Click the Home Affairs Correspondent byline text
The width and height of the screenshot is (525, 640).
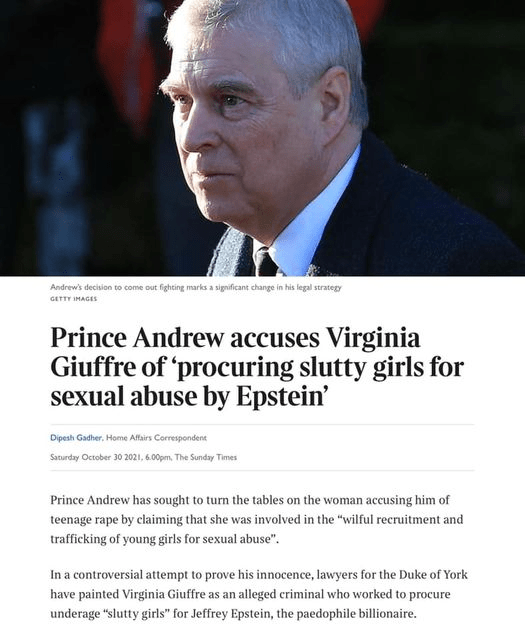[x=156, y=438]
